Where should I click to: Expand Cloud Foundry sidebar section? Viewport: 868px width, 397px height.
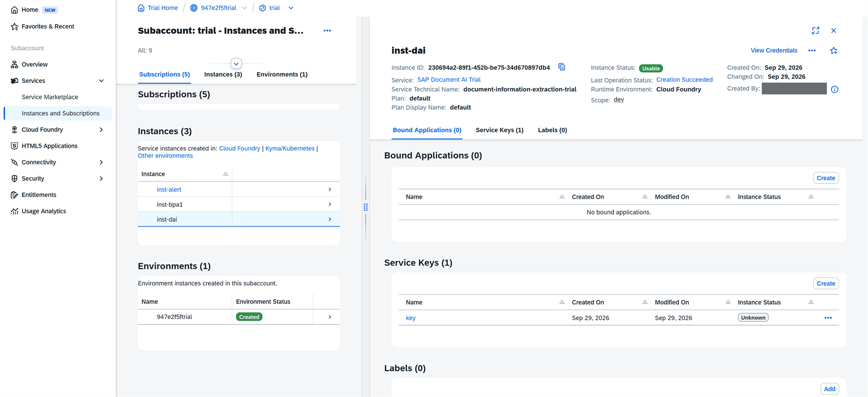pyautogui.click(x=101, y=129)
